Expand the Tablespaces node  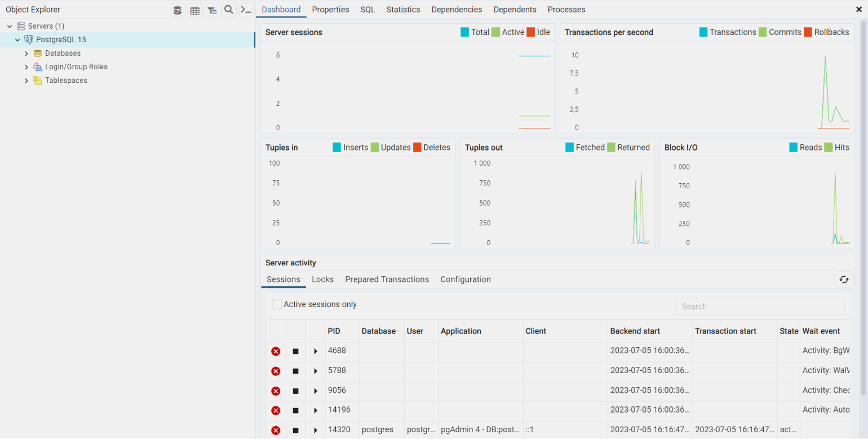pos(26,81)
